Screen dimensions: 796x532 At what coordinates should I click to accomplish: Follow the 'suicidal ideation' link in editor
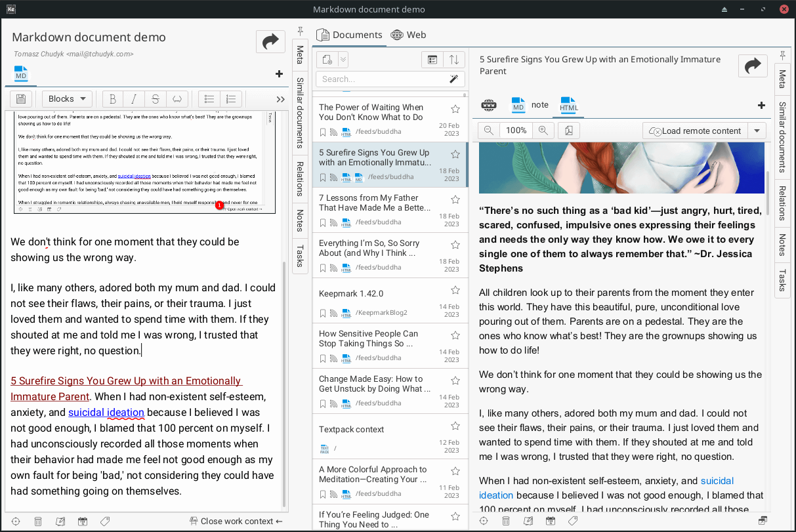click(x=106, y=413)
